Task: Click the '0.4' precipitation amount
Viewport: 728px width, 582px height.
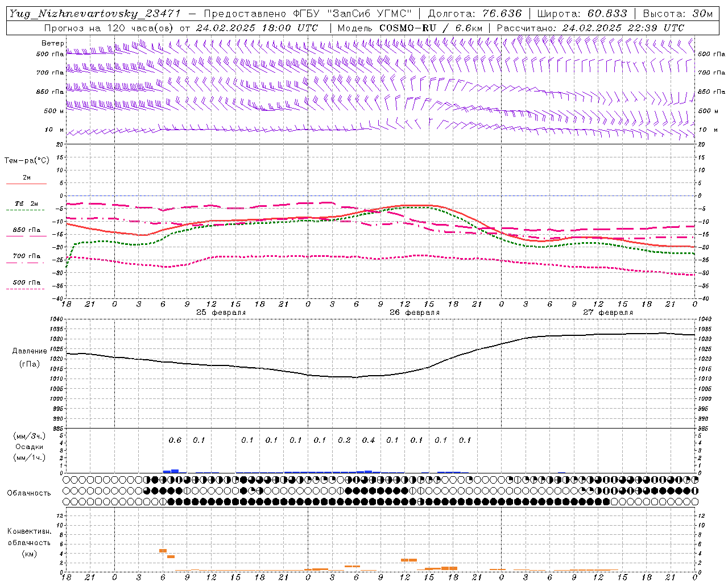Action: [369, 440]
